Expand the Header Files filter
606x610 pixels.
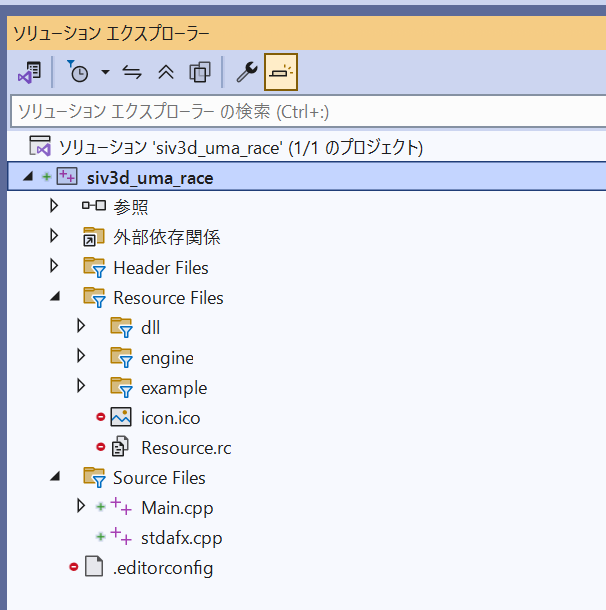54,268
